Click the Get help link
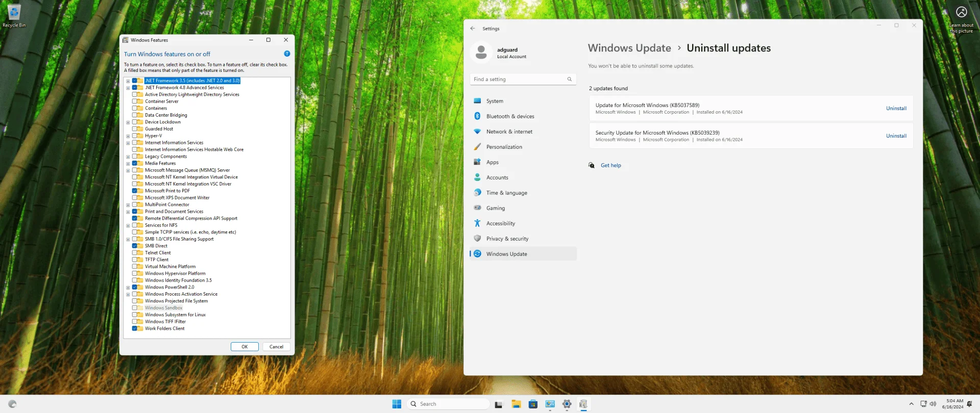980x413 pixels. click(x=610, y=165)
